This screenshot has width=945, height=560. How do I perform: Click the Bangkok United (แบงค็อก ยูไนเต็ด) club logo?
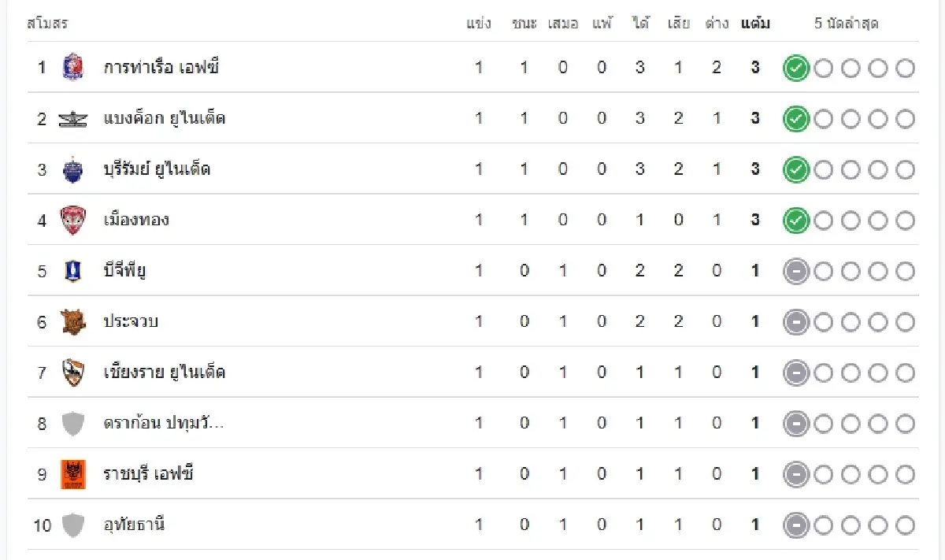click(72, 119)
